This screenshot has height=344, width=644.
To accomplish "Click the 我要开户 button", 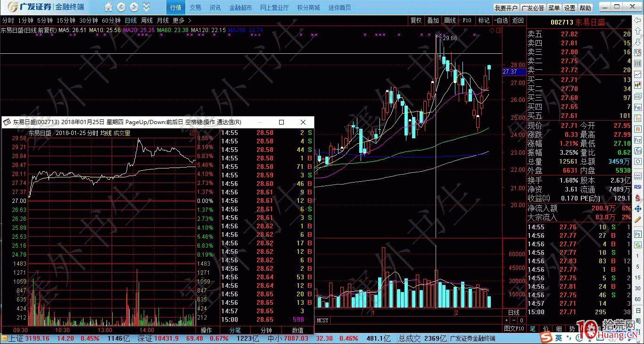I will tap(506, 8).
